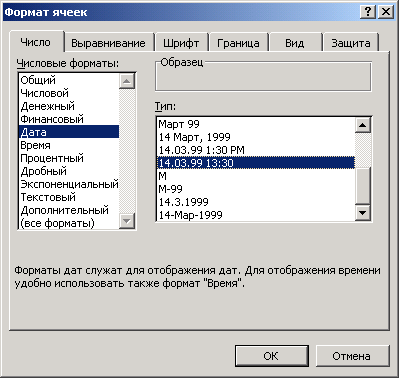Choose the Денежный format
Viewport: 399px width, 378px height.
tap(69, 106)
